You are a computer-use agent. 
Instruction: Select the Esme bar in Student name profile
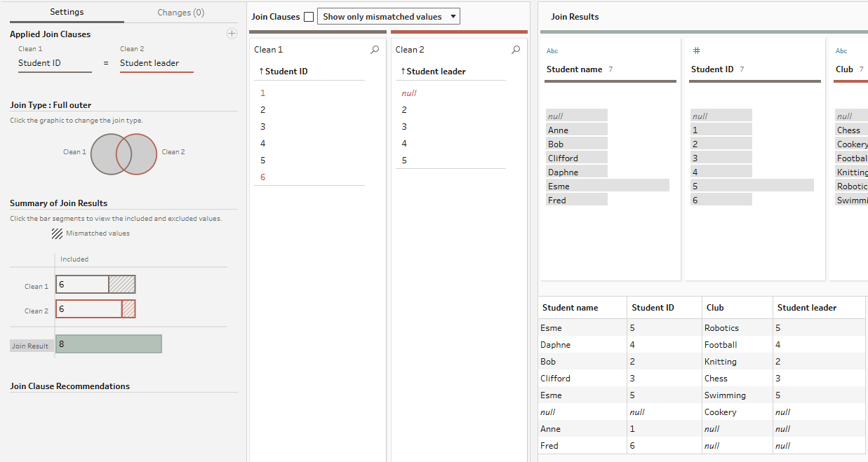pyautogui.click(x=607, y=186)
